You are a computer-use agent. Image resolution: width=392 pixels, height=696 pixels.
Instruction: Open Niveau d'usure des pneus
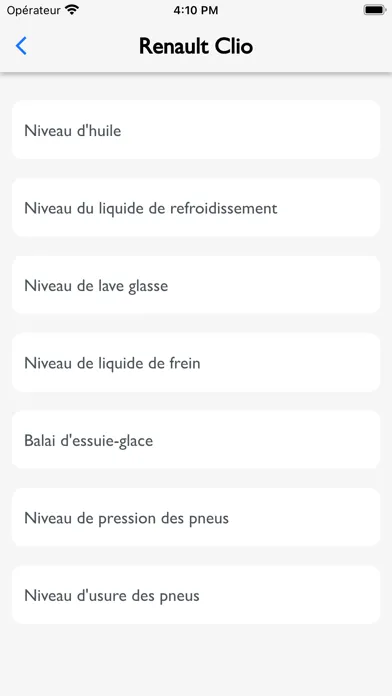pos(196,594)
